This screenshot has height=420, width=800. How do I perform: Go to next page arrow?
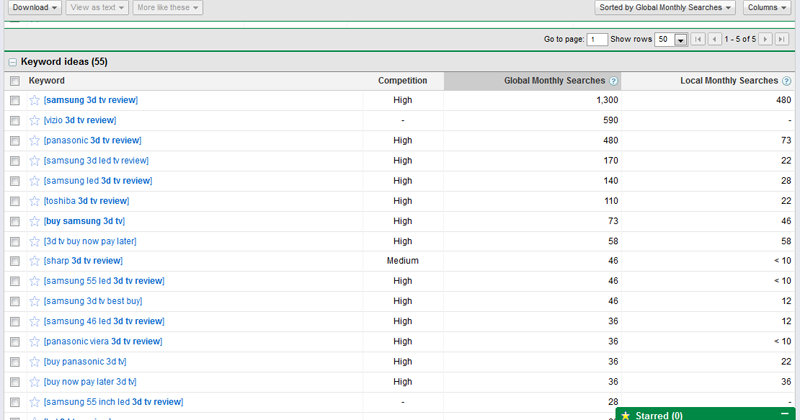coord(765,39)
